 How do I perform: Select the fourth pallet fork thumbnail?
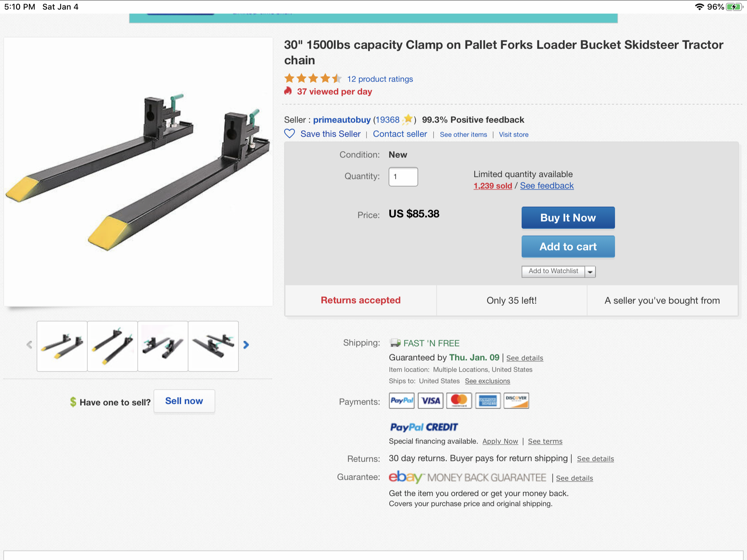213,346
